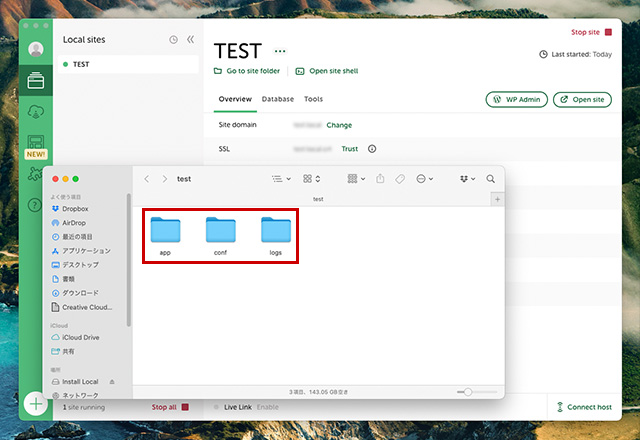Click the Finder search icon

(491, 179)
